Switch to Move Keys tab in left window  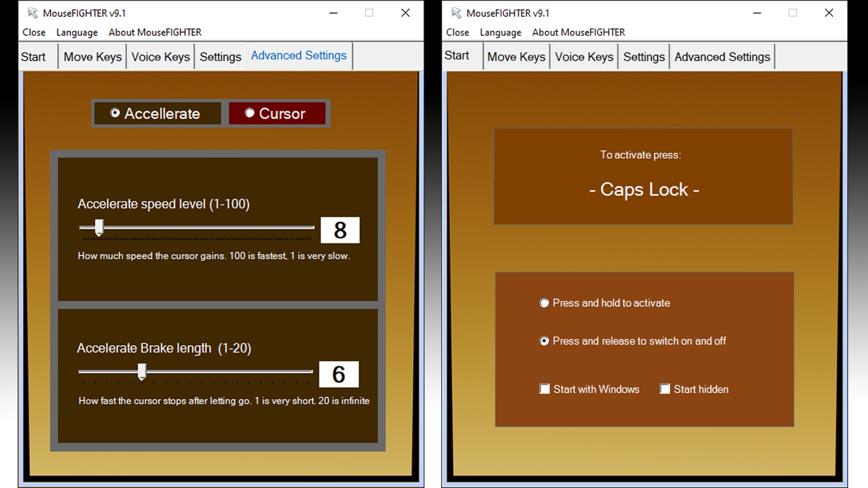[93, 57]
